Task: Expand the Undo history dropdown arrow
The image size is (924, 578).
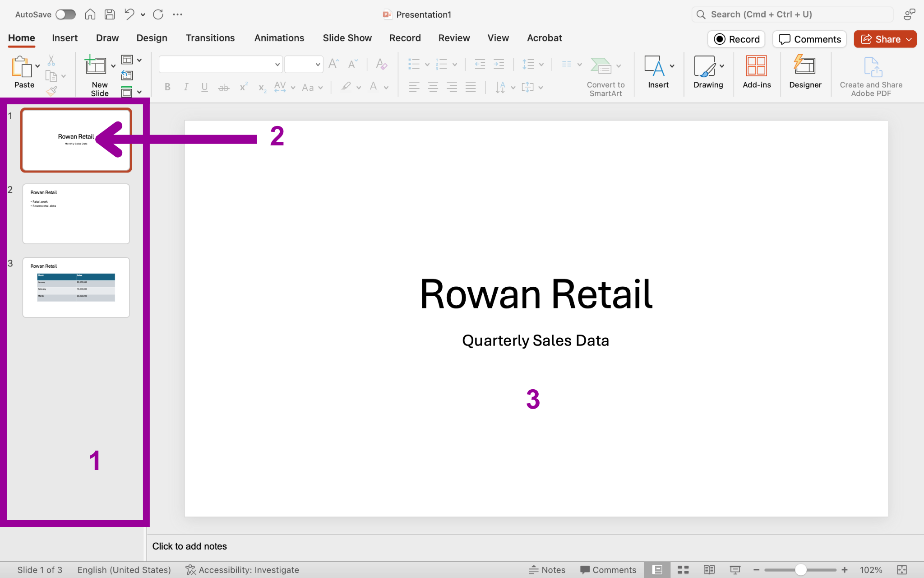Action: tap(143, 15)
